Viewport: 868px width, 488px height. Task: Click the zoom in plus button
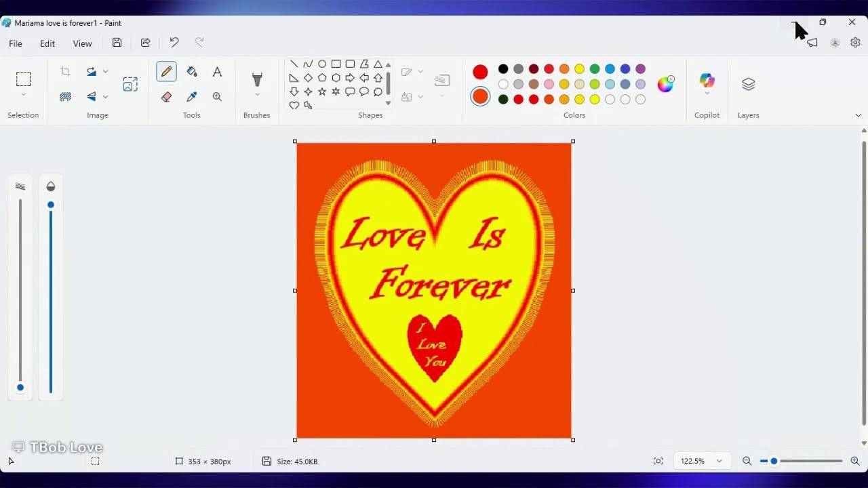click(x=854, y=461)
